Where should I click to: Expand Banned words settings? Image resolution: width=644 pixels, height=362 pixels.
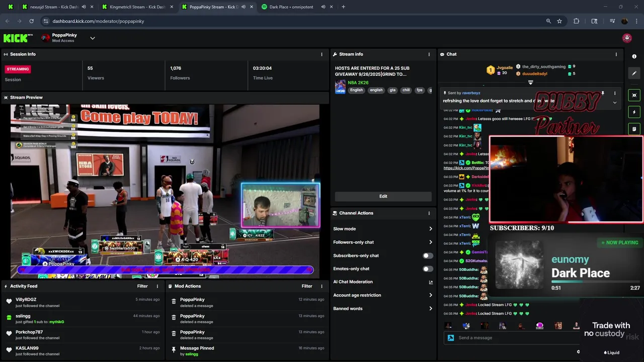click(431, 309)
